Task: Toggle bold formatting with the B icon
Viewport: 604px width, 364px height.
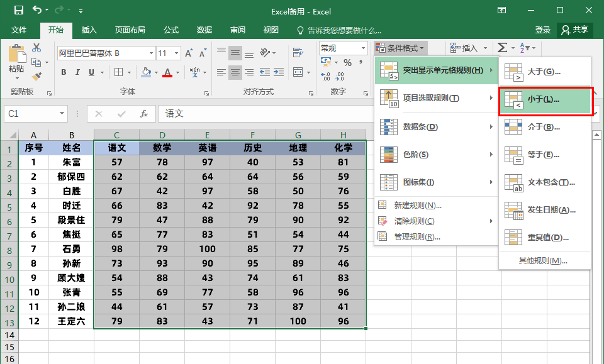Action: pos(63,72)
